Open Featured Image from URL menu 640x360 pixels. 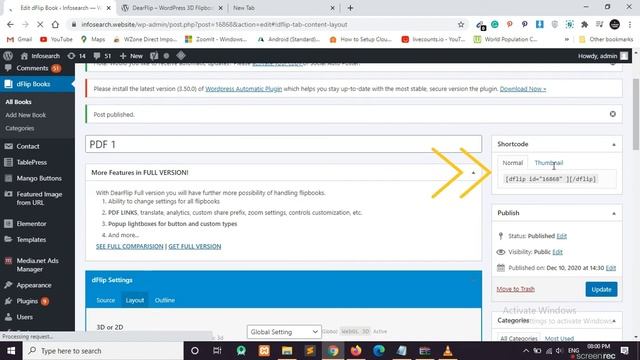tap(39, 198)
